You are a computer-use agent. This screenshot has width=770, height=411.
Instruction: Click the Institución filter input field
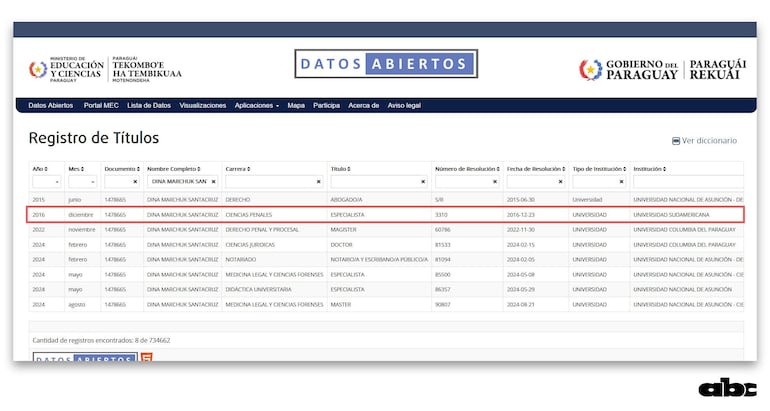[688, 182]
